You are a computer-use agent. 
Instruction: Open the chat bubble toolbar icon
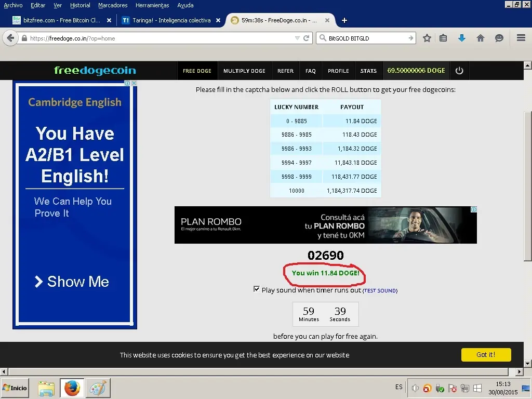(499, 38)
